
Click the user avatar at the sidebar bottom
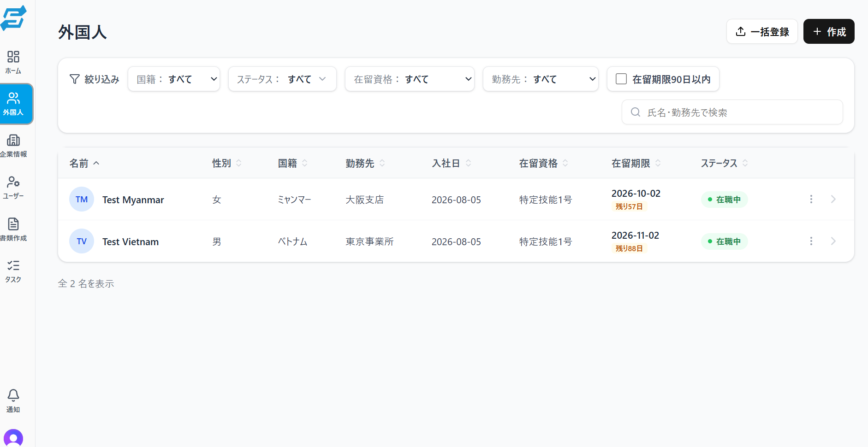[13, 438]
